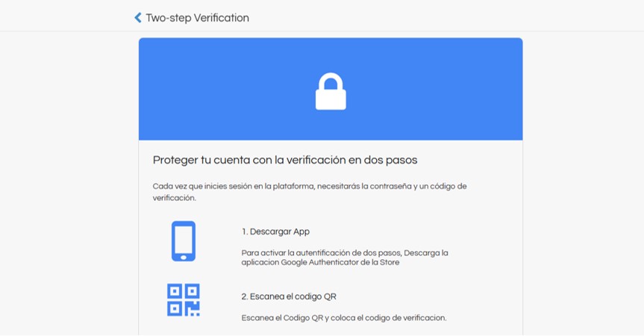
Task: Select the blue QR code icon
Action: pos(183,300)
